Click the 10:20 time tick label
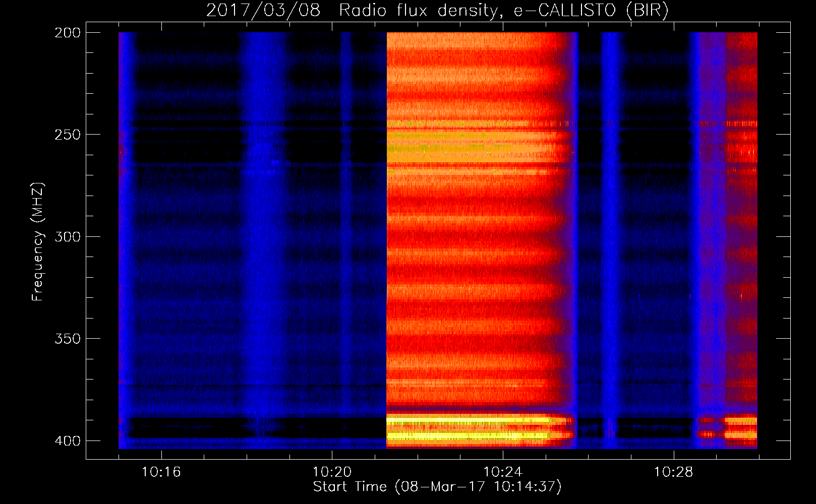 (x=332, y=472)
